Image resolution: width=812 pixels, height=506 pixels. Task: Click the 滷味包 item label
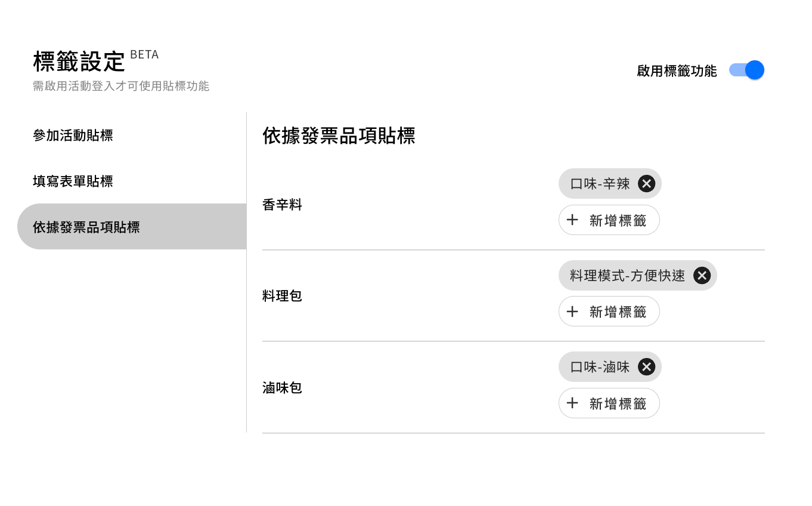coord(282,388)
